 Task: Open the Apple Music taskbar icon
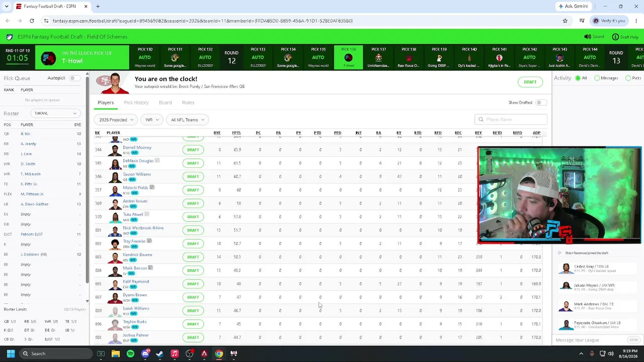[x=175, y=353]
